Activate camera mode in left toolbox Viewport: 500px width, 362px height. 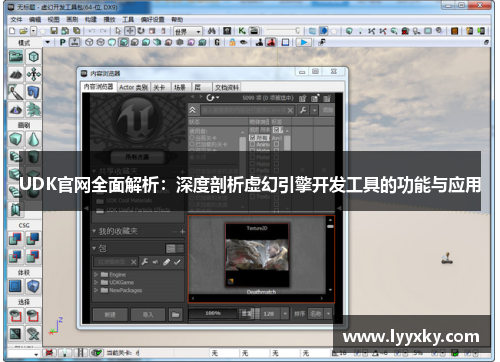(x=16, y=56)
